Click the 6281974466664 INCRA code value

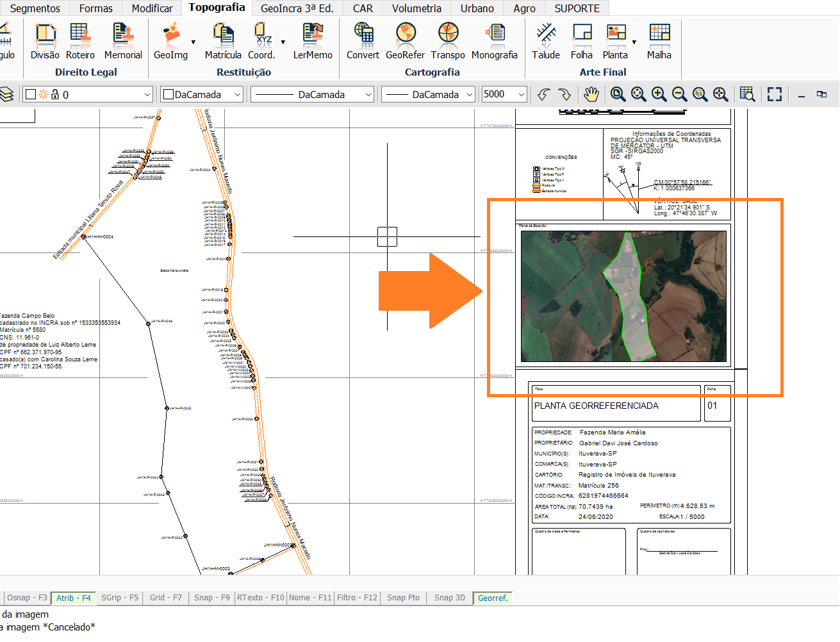click(604, 495)
